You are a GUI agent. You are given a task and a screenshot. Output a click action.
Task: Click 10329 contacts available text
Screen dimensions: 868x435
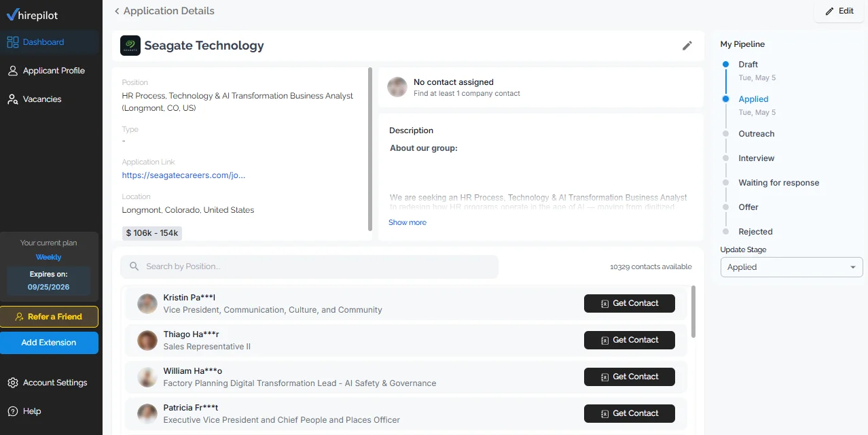[651, 266]
